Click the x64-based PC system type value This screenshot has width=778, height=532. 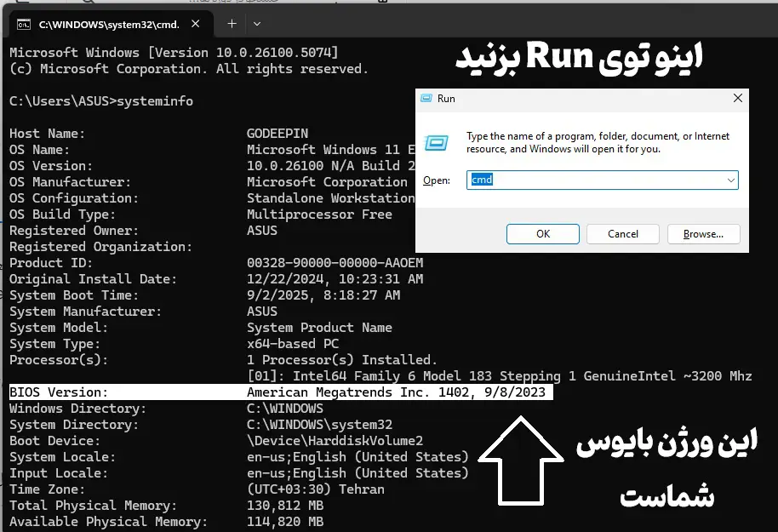293,344
